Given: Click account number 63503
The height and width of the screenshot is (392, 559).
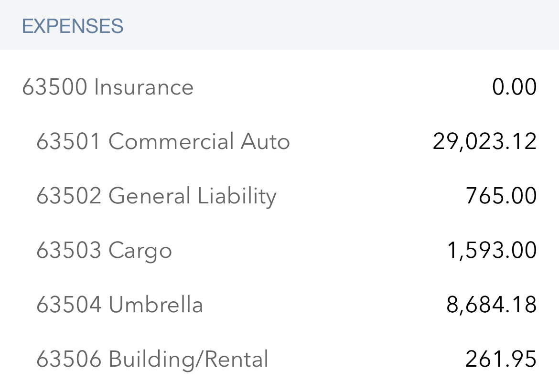Looking at the screenshot, I should (69, 251).
